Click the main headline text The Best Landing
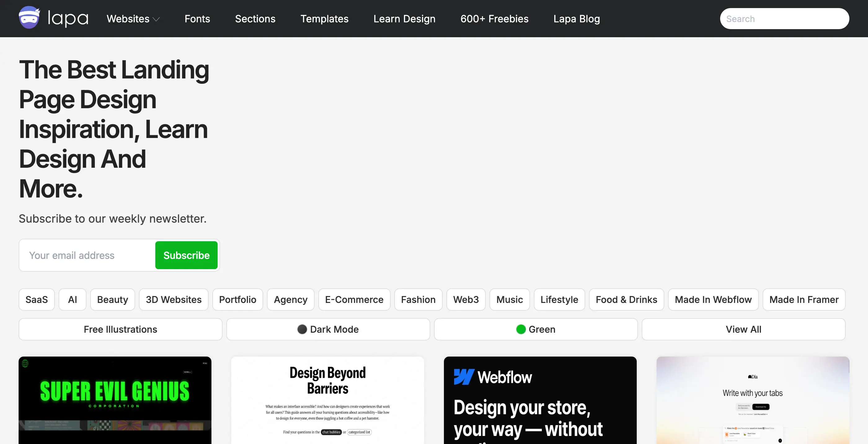 (x=114, y=70)
